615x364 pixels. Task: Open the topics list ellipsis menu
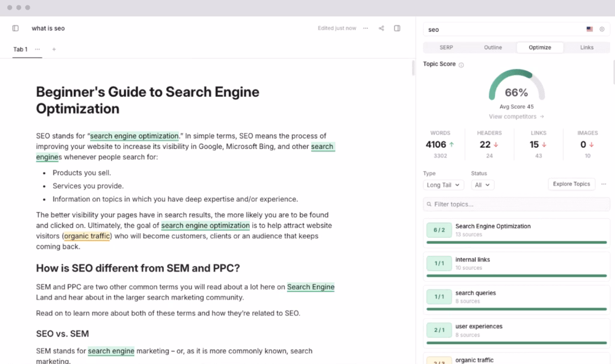point(604,184)
